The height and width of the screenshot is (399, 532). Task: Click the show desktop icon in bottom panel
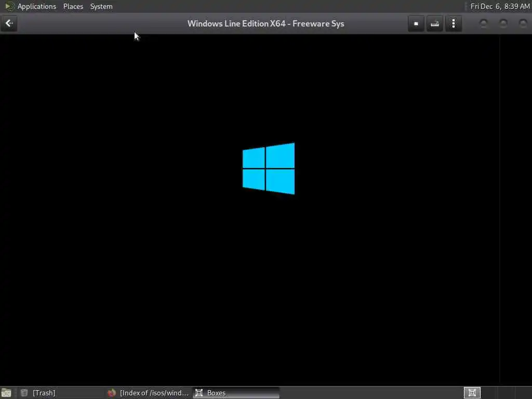pyautogui.click(x=6, y=393)
